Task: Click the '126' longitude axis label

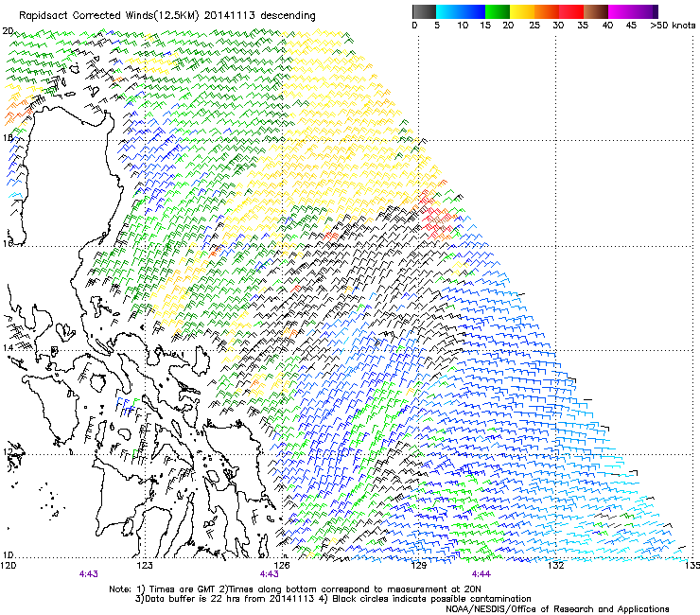Action: pos(282,566)
